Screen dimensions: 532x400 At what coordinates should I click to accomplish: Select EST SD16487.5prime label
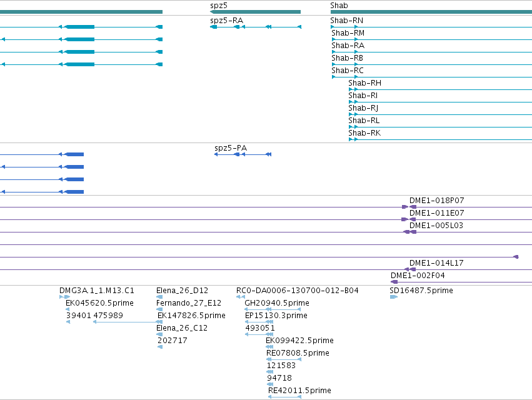[x=421, y=291]
